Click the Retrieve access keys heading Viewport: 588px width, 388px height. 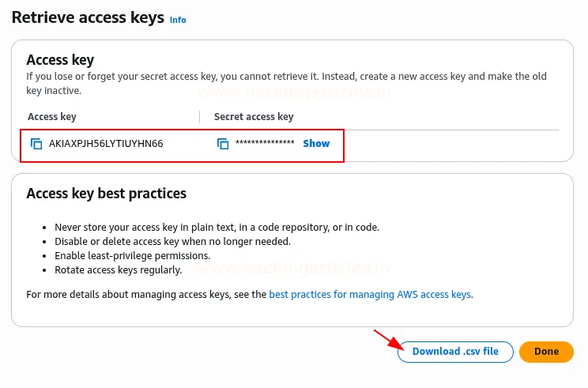coord(88,17)
